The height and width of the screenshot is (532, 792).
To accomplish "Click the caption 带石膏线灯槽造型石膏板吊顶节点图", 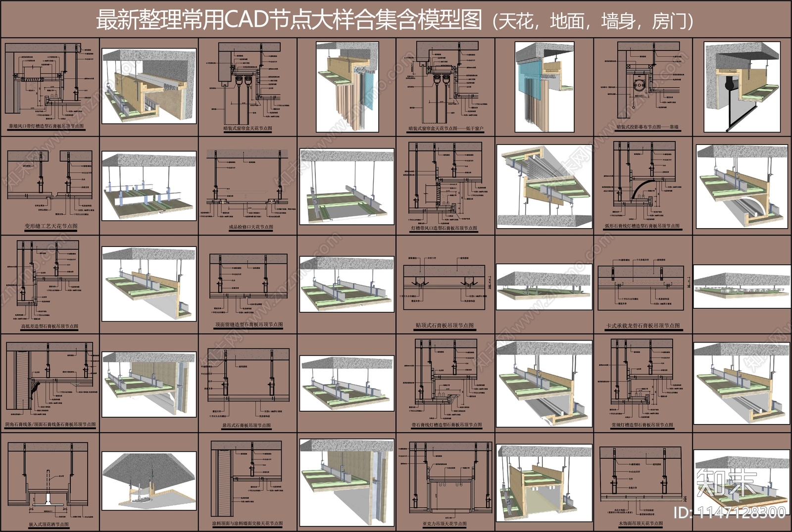I will point(446,425).
